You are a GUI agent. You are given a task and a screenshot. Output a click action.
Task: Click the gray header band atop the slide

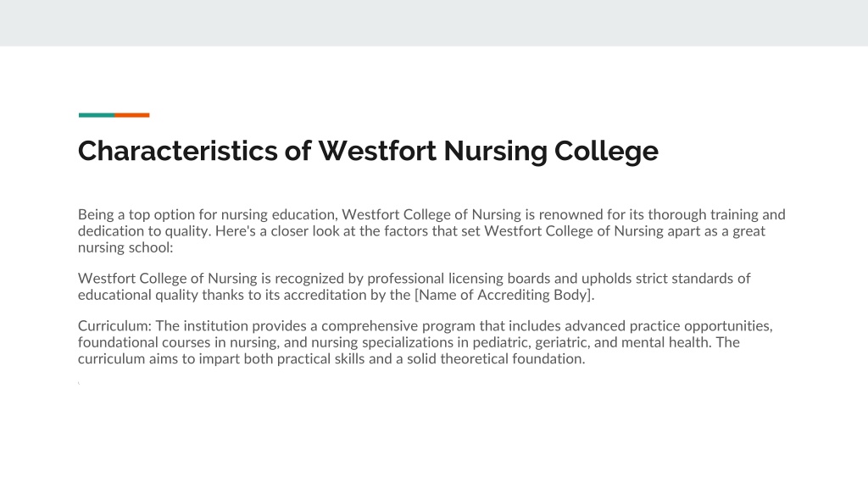pos(434,23)
